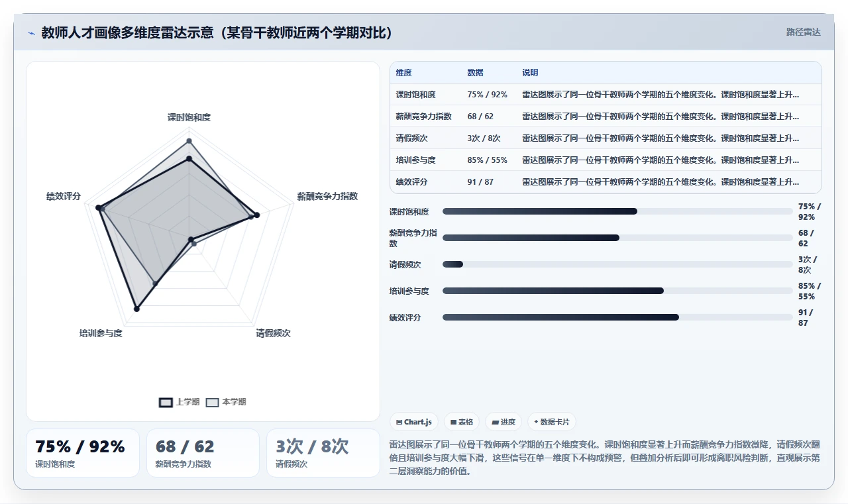Screen dimensions: 848x504
Task: Select the 请假频次 table row label
Action: point(412,138)
